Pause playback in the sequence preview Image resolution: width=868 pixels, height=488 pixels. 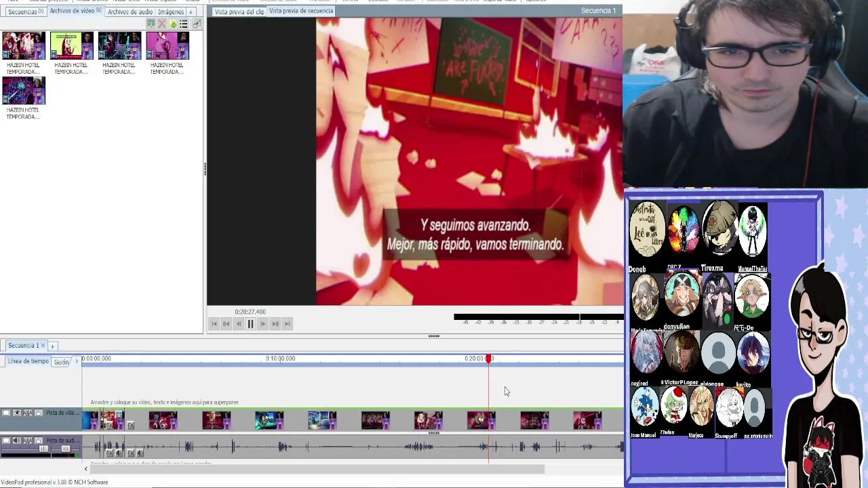[x=250, y=324]
